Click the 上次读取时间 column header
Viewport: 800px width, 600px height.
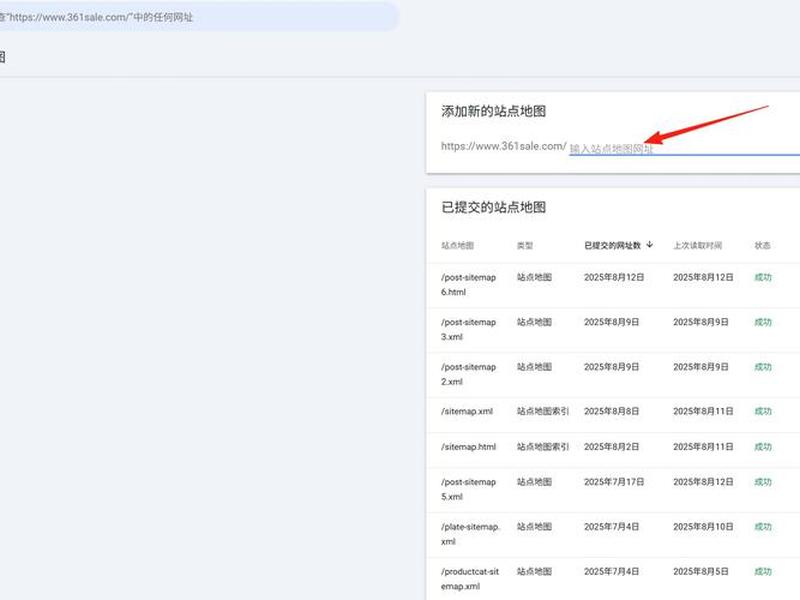(697, 245)
